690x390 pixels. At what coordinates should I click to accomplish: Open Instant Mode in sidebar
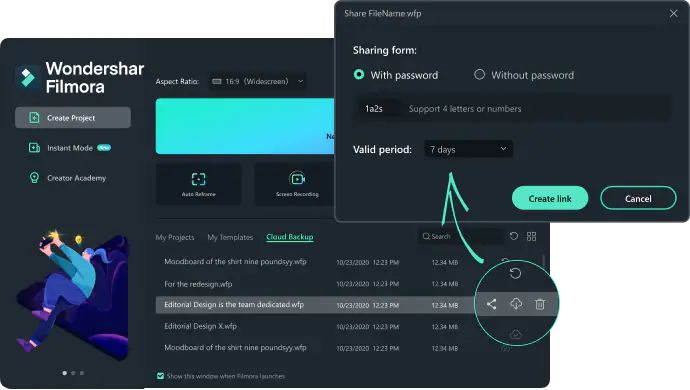70,148
